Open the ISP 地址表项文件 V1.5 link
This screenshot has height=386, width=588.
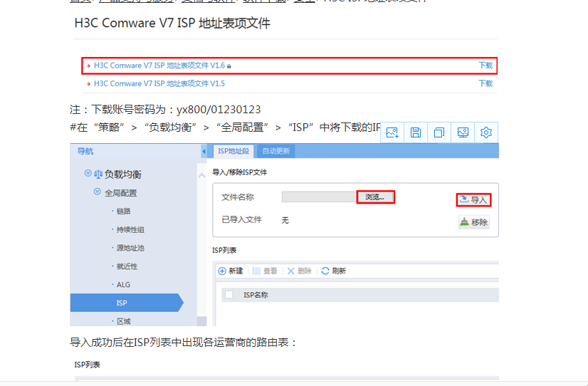pos(159,83)
